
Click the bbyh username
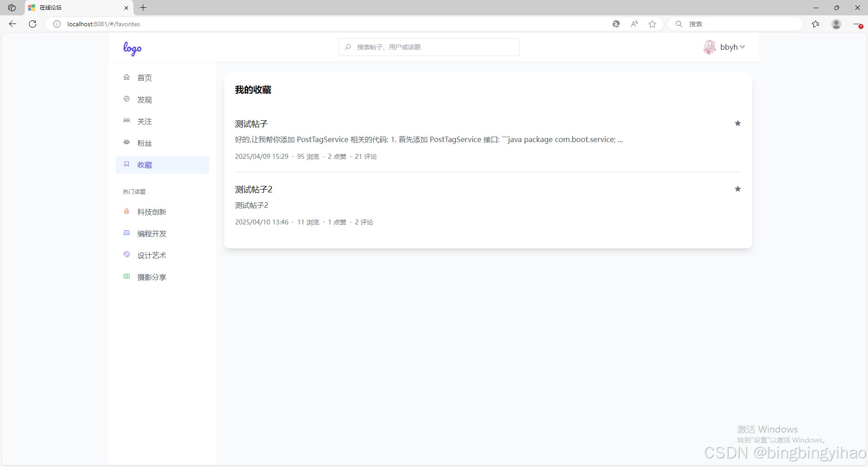click(729, 47)
